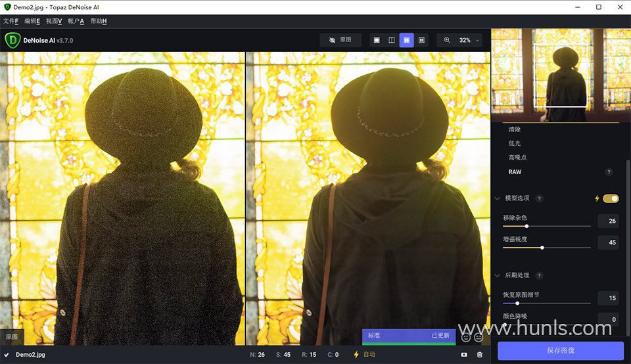This screenshot has height=364, width=631.
Task: Select the single image view icon
Action: [377, 40]
